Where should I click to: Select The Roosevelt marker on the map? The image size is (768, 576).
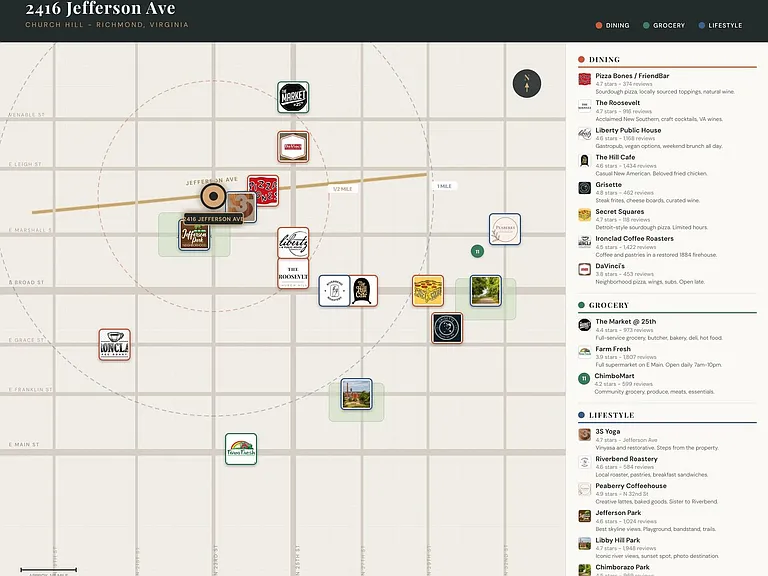(x=293, y=274)
